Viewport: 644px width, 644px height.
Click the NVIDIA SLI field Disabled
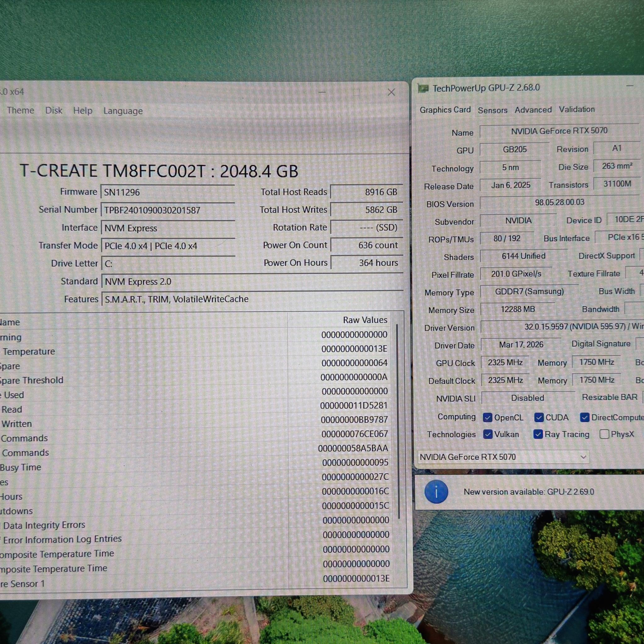tap(528, 398)
